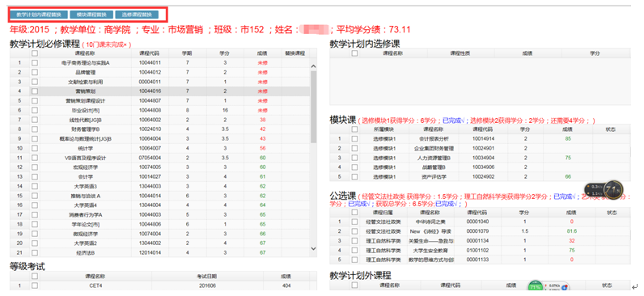Viewport: 644px width, 296px height.
Task: Click 课程归属 column header in 公选课 table
Action: tap(383, 212)
